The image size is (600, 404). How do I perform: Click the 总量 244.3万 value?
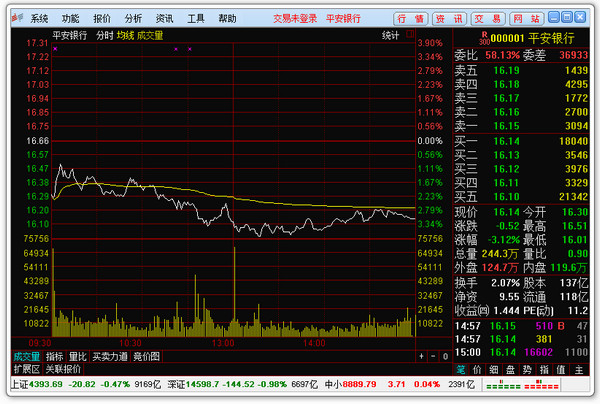(x=500, y=254)
